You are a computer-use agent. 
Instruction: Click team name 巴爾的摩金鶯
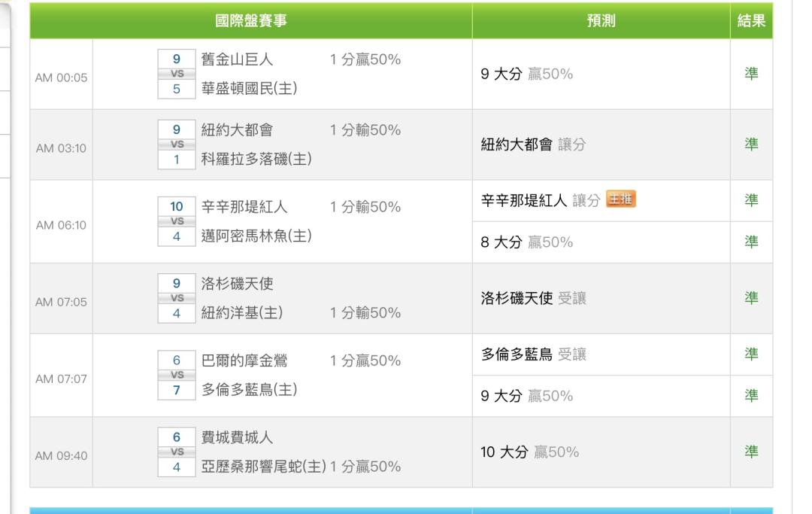click(244, 360)
